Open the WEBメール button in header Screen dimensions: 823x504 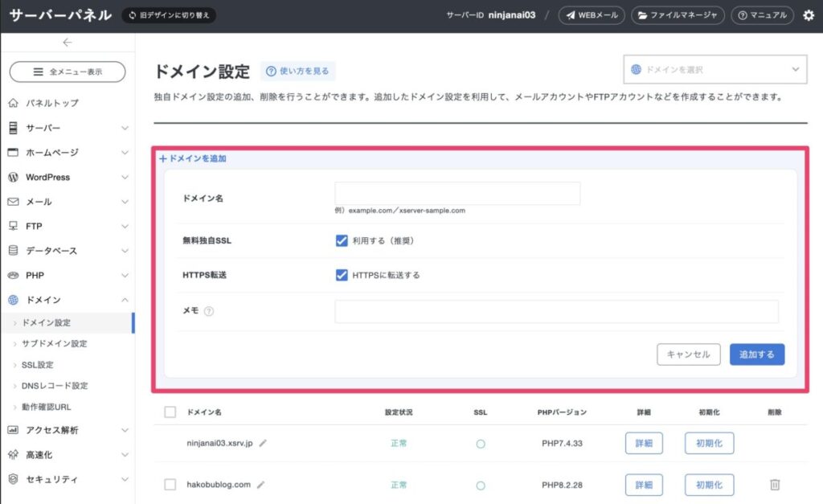click(x=592, y=15)
